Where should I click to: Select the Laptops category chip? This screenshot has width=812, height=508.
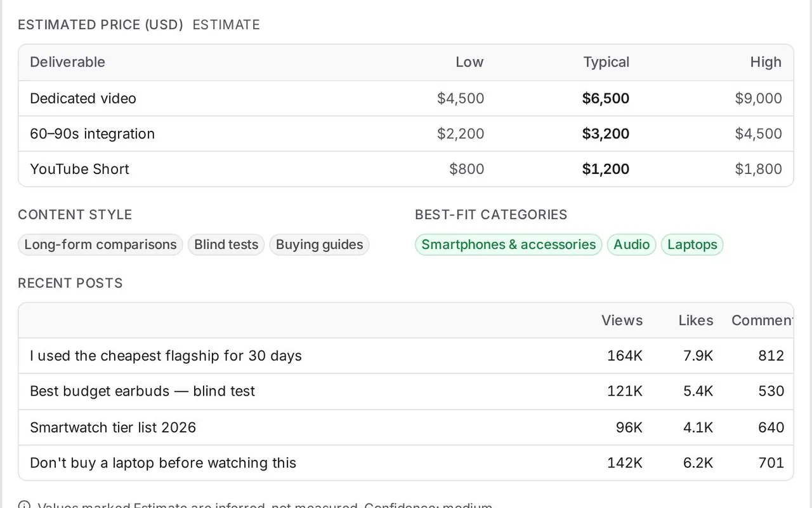click(x=692, y=244)
